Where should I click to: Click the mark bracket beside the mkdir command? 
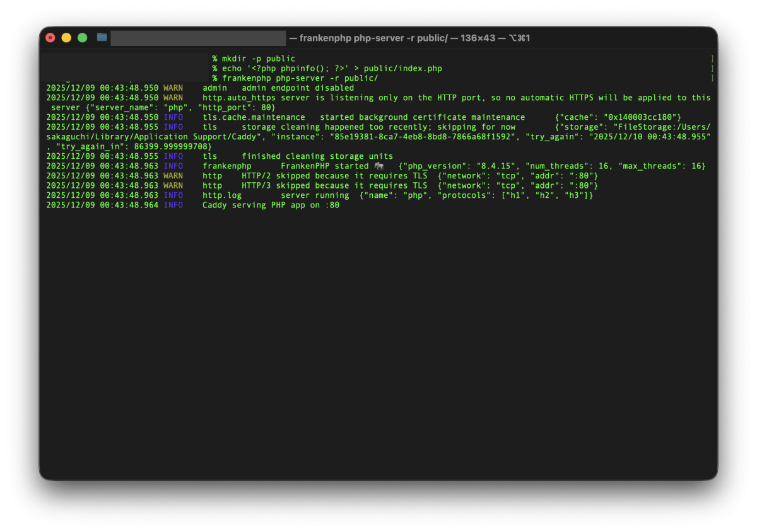pos(712,59)
